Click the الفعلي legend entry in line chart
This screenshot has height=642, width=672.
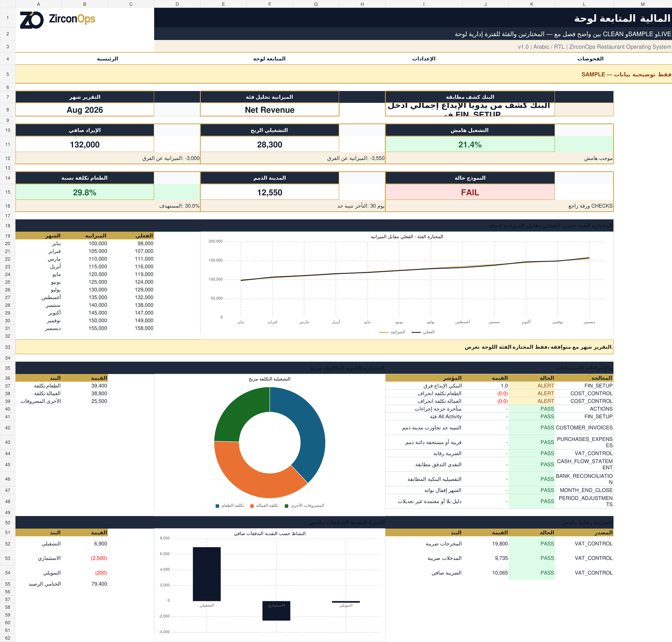[423, 332]
